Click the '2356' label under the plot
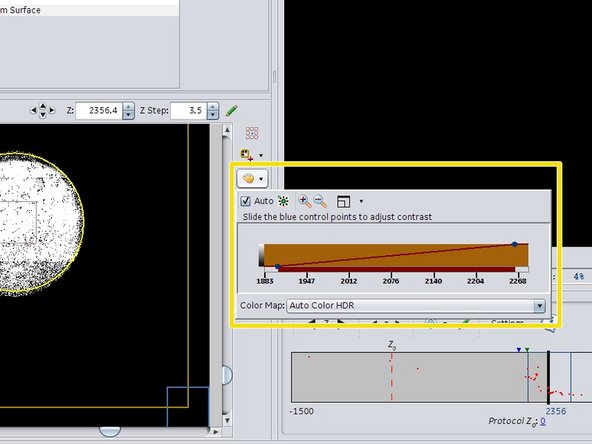592x444 pixels. 556,411
